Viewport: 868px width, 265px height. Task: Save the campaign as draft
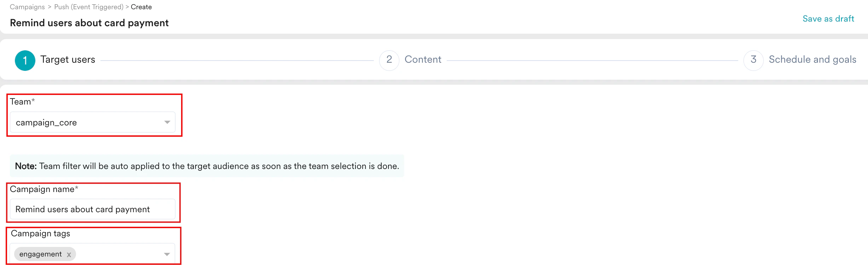[828, 18]
